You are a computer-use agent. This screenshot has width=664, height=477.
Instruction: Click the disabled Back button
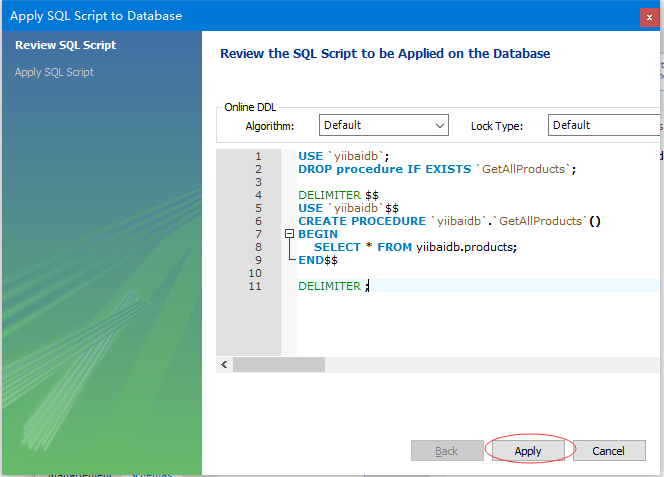[447, 451]
